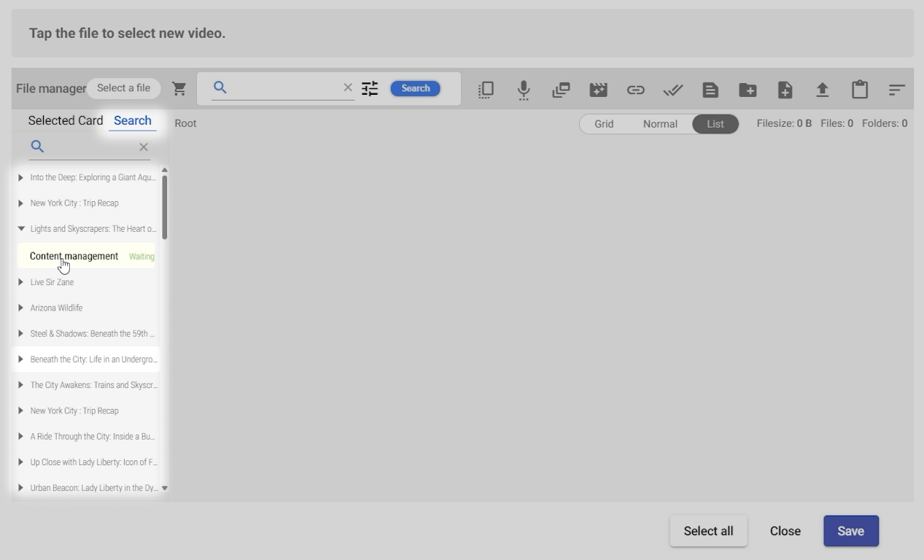The height and width of the screenshot is (560, 924).
Task: Click the clipboard paste icon
Action: (860, 90)
